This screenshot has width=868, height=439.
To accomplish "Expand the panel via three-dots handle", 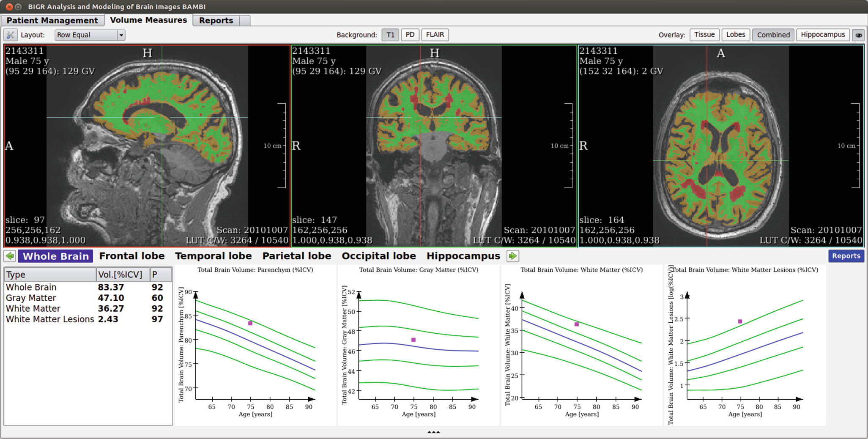I will (434, 432).
